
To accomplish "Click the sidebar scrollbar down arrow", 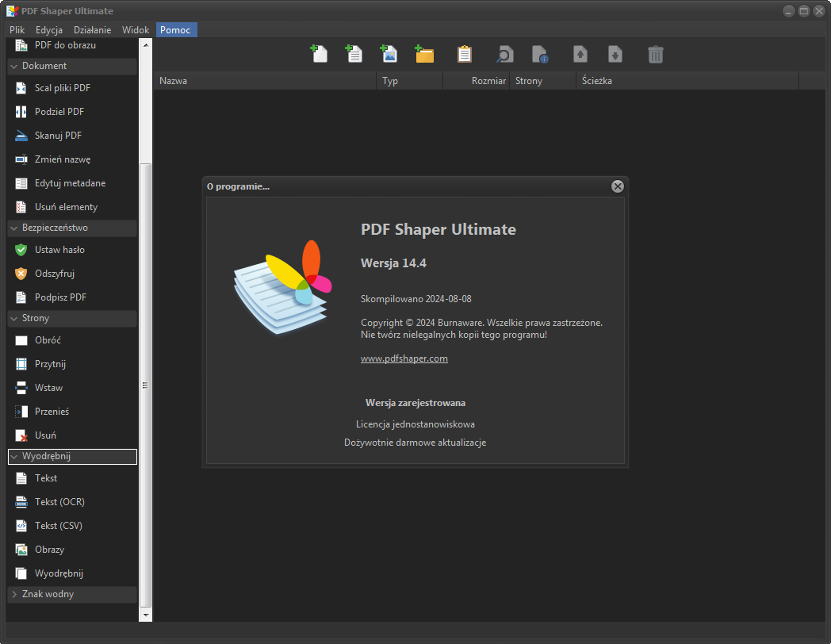I will point(146,615).
